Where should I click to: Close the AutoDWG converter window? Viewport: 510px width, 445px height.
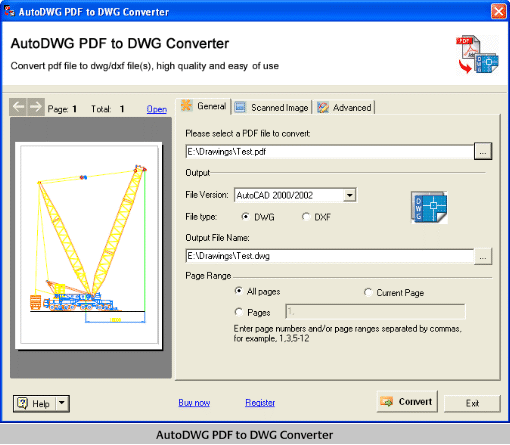click(x=499, y=12)
